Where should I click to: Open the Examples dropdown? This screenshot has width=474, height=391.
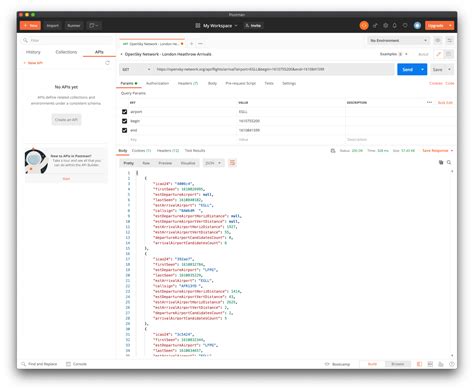(393, 54)
